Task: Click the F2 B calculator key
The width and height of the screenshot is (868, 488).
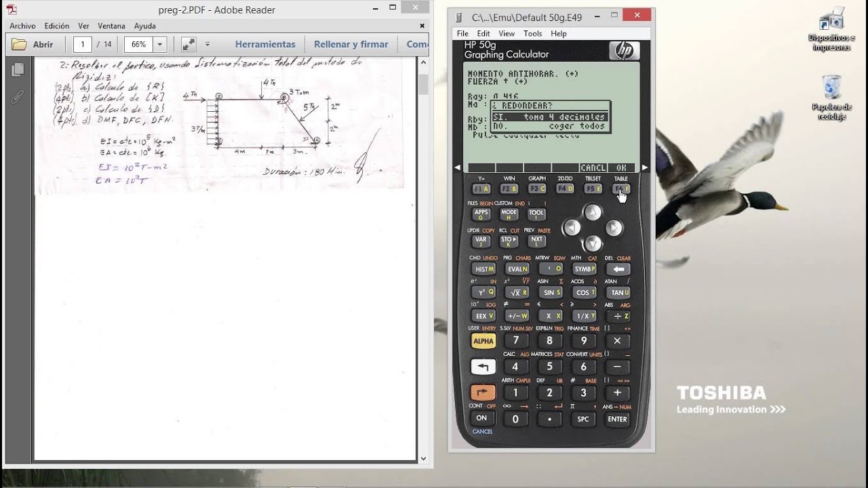Action: pyautogui.click(x=509, y=189)
